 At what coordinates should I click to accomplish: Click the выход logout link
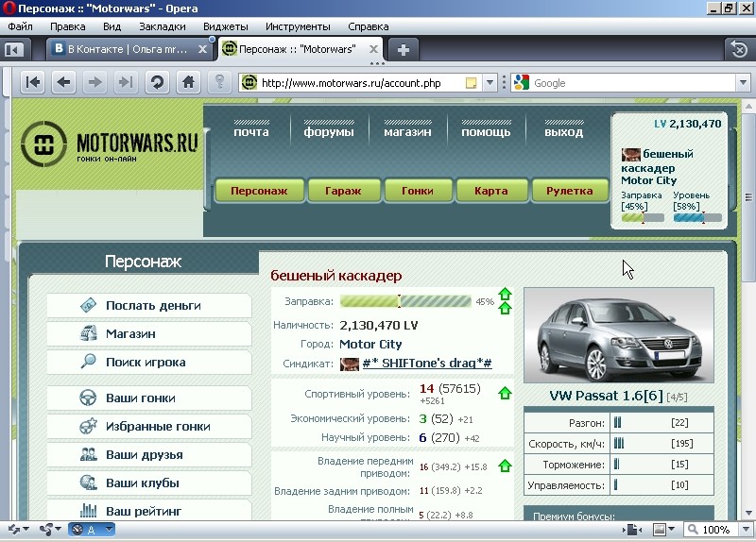[x=563, y=132]
